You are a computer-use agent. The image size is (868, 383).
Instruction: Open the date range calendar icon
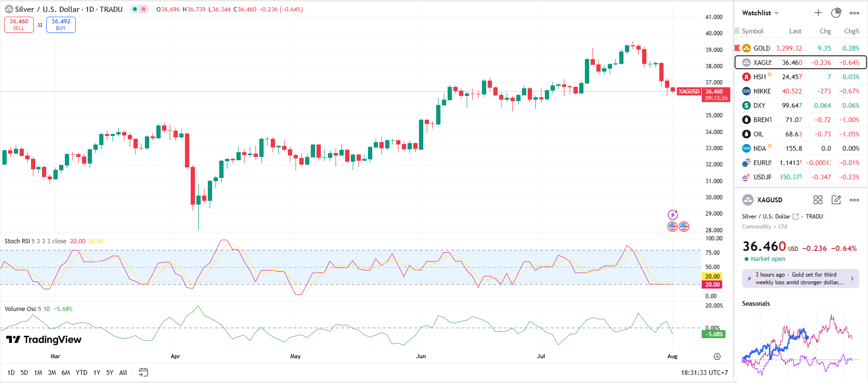(143, 373)
